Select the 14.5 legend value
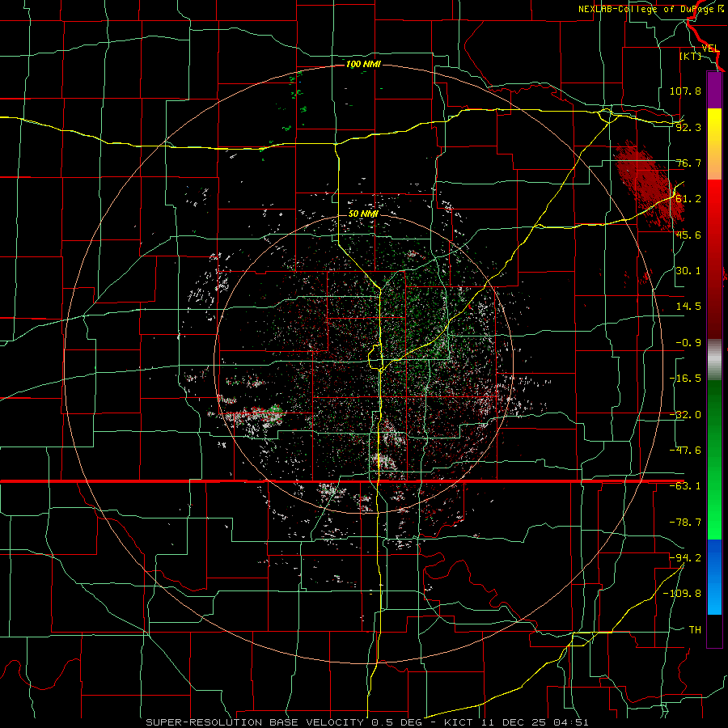Screen dimensions: 728x728 click(x=688, y=307)
